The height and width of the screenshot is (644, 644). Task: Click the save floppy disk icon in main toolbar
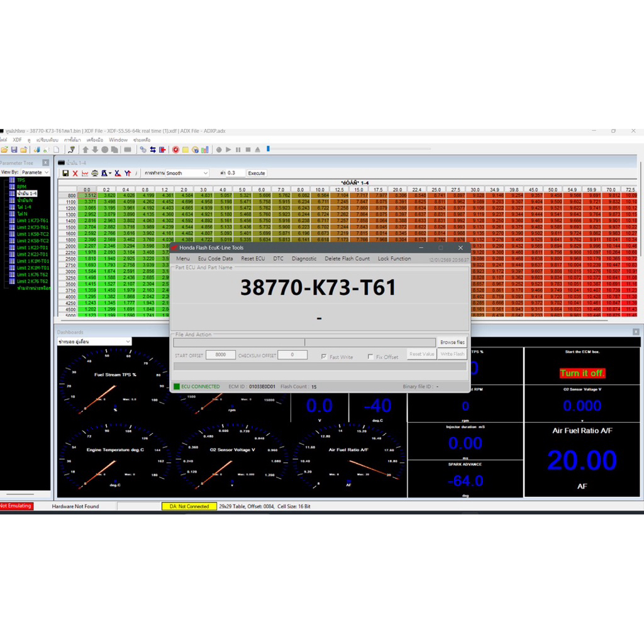tap(14, 150)
